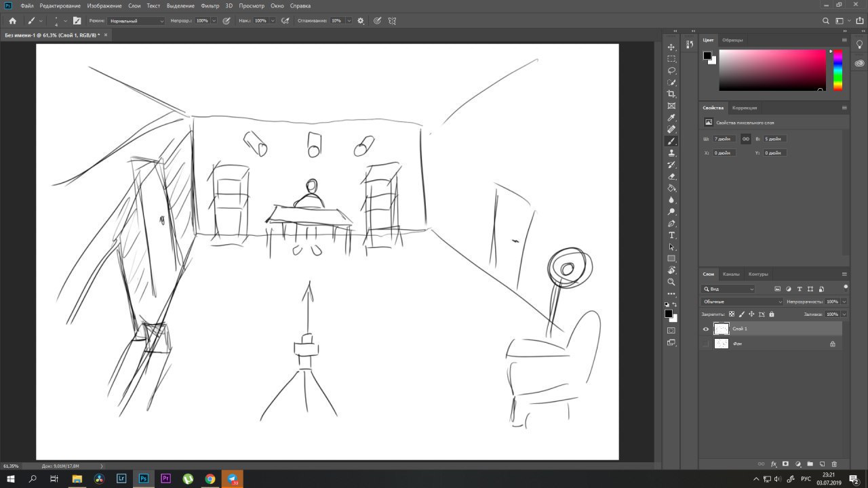Click inside the color picker field
868x488 pixels.
[x=772, y=70]
